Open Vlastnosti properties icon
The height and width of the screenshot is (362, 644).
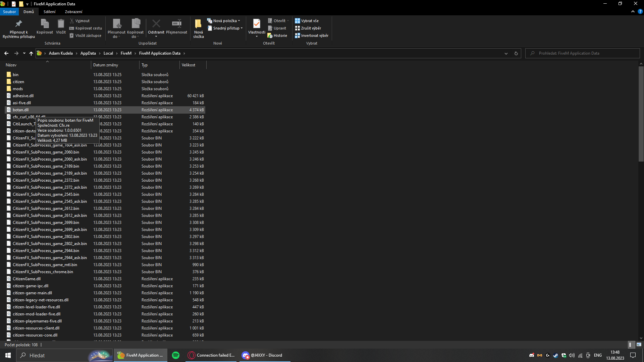(257, 24)
